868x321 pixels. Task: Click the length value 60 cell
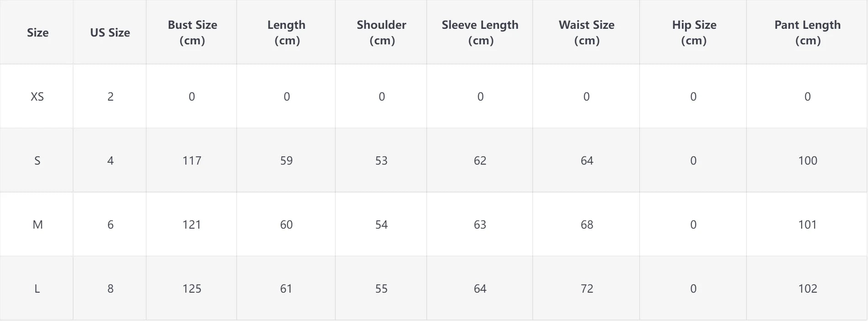[x=286, y=225]
